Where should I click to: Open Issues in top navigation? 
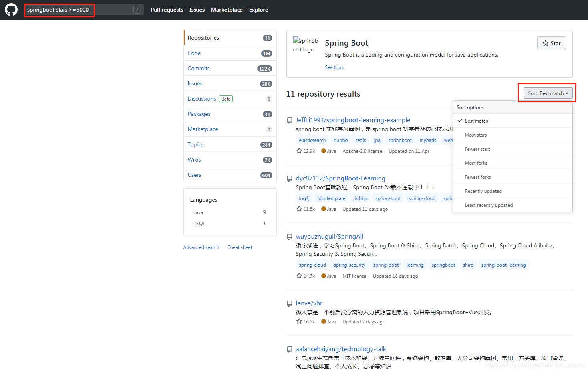coord(197,10)
